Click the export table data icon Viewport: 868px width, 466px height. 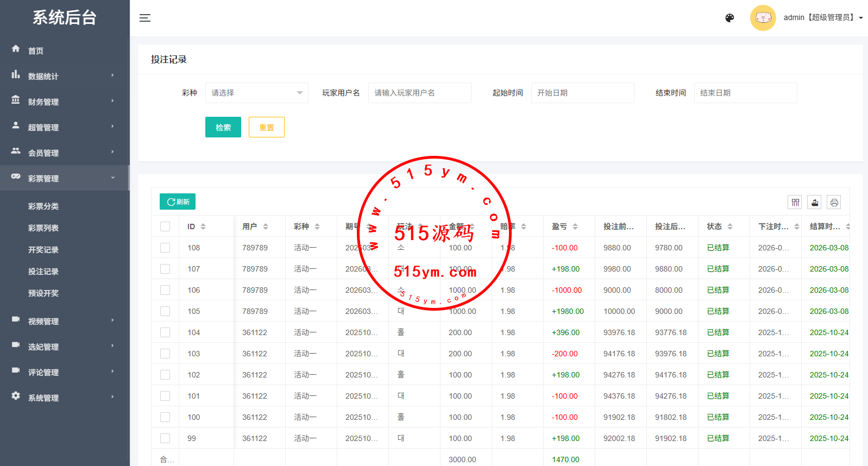point(814,203)
